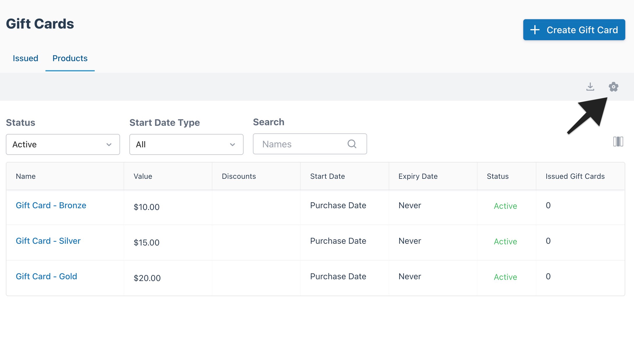Select the Products tab
The width and height of the screenshot is (634, 364).
70,58
